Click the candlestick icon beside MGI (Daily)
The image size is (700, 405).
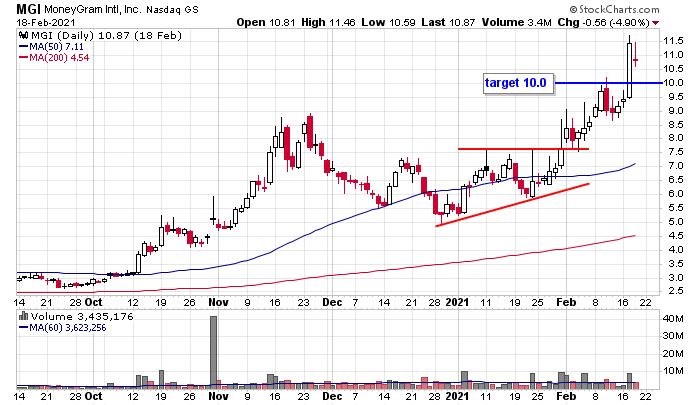(23, 36)
